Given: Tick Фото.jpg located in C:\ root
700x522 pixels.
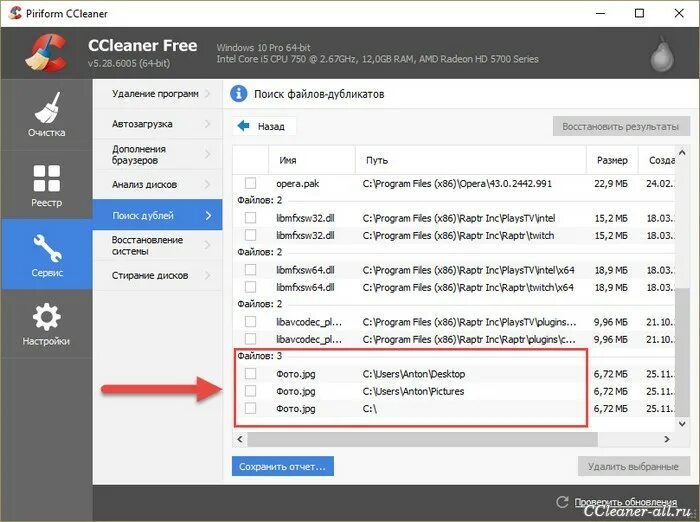Looking at the screenshot, I should 250,408.
